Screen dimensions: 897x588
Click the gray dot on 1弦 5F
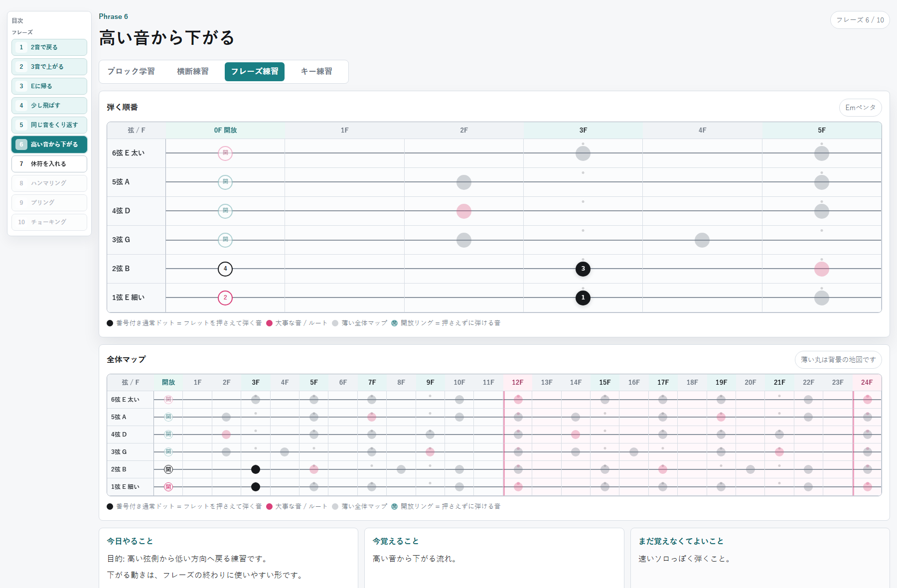(x=822, y=298)
